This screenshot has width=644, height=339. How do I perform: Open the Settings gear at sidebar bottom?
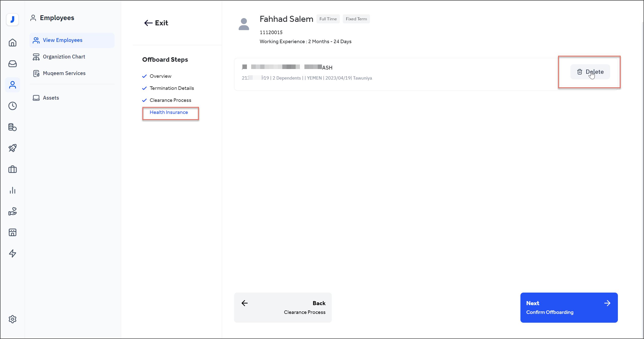point(12,319)
